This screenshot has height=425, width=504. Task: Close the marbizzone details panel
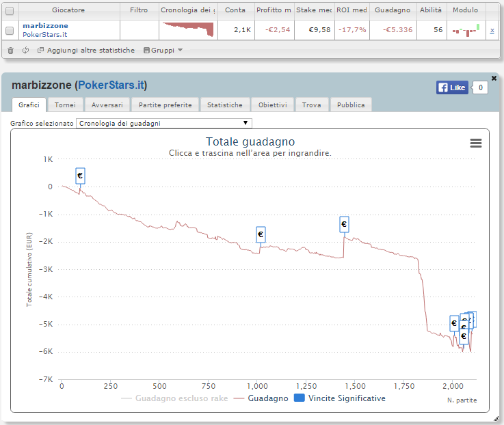pos(494,78)
